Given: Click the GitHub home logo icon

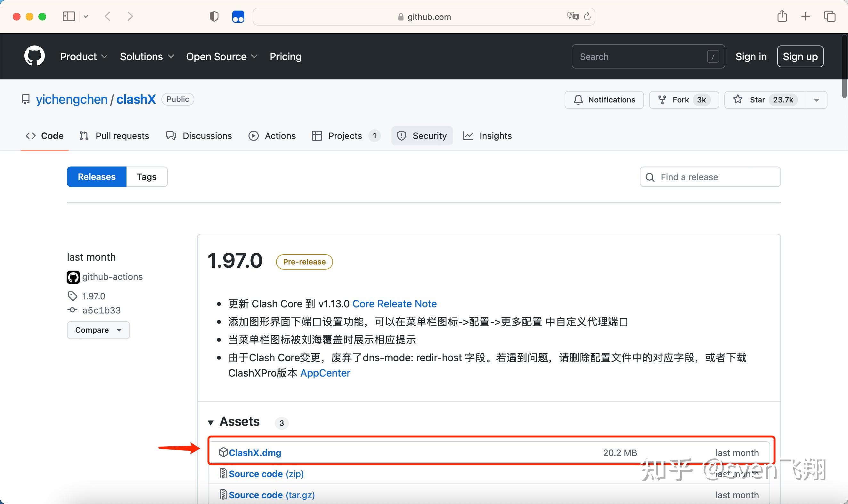Looking at the screenshot, I should click(x=34, y=56).
